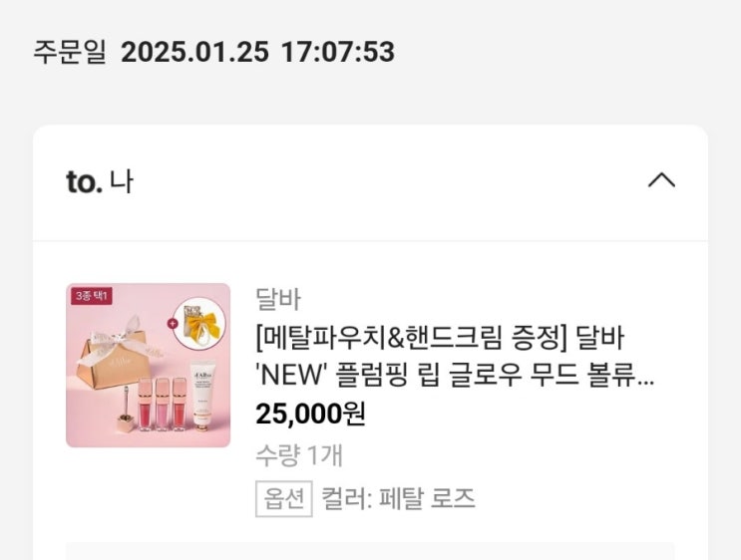Image resolution: width=741 pixels, height=560 pixels.
Task: Open the 달바 lip glow product thumbnail
Action: 148,365
